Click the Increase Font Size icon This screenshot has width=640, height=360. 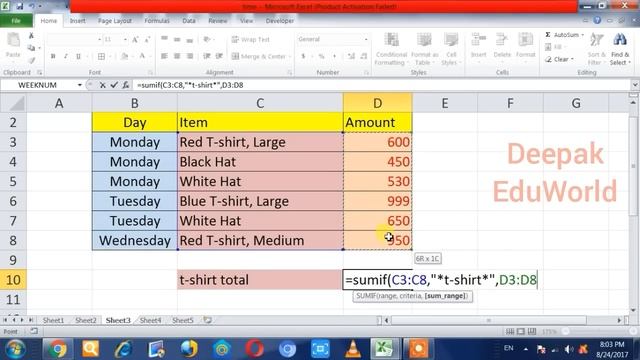pyautogui.click(x=135, y=40)
